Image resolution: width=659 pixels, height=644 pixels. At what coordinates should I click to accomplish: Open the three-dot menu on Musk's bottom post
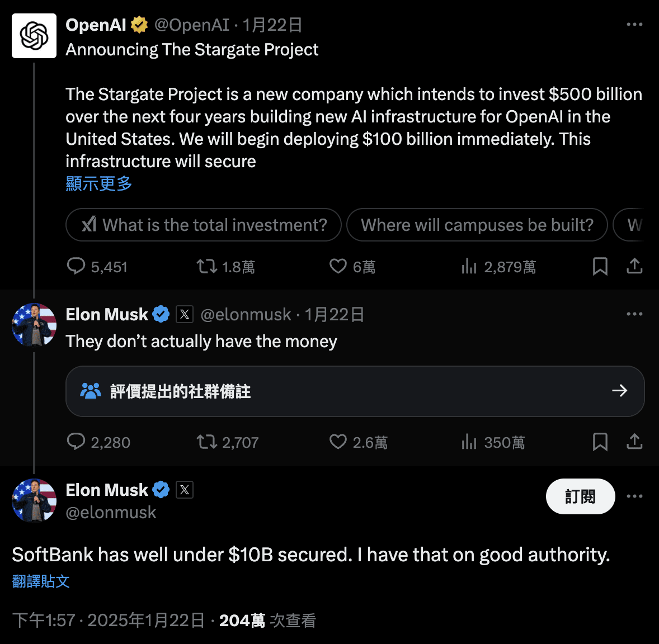[634, 496]
